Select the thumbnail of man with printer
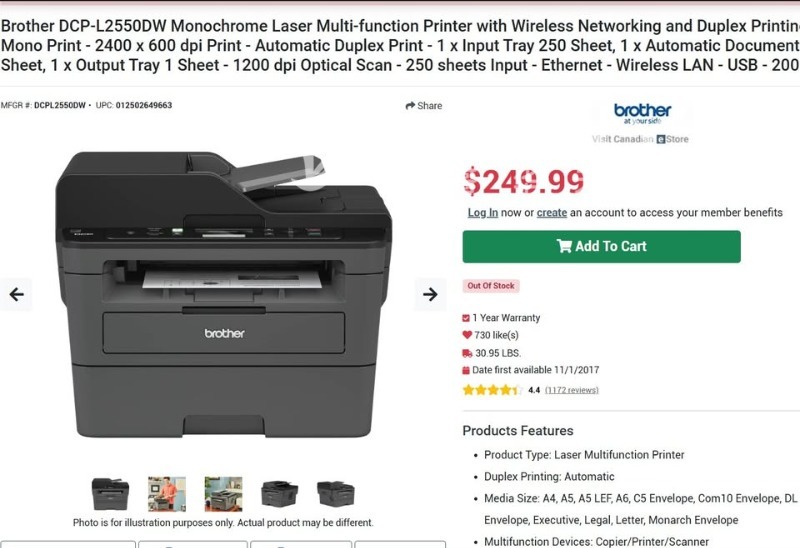Viewport: 800px width, 548px height. (x=167, y=494)
